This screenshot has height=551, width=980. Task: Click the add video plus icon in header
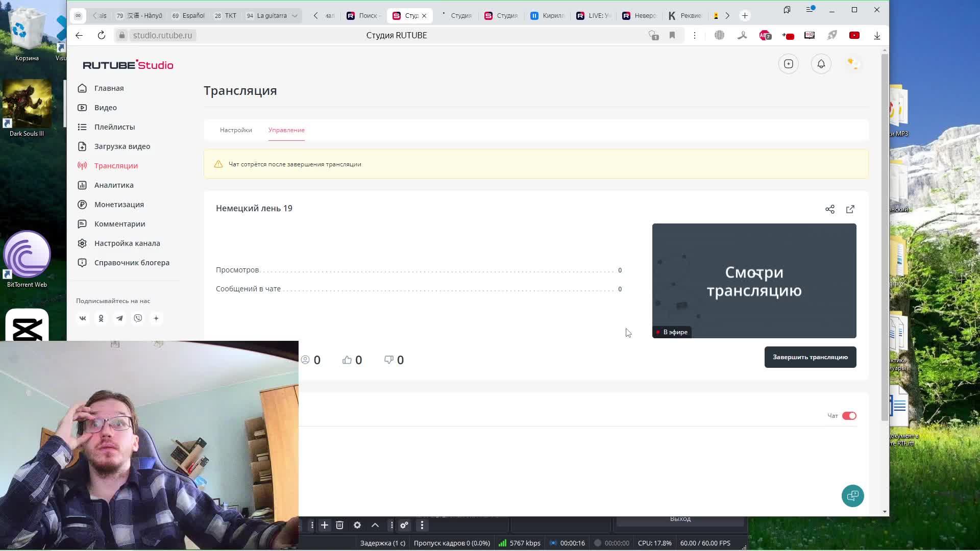789,64
